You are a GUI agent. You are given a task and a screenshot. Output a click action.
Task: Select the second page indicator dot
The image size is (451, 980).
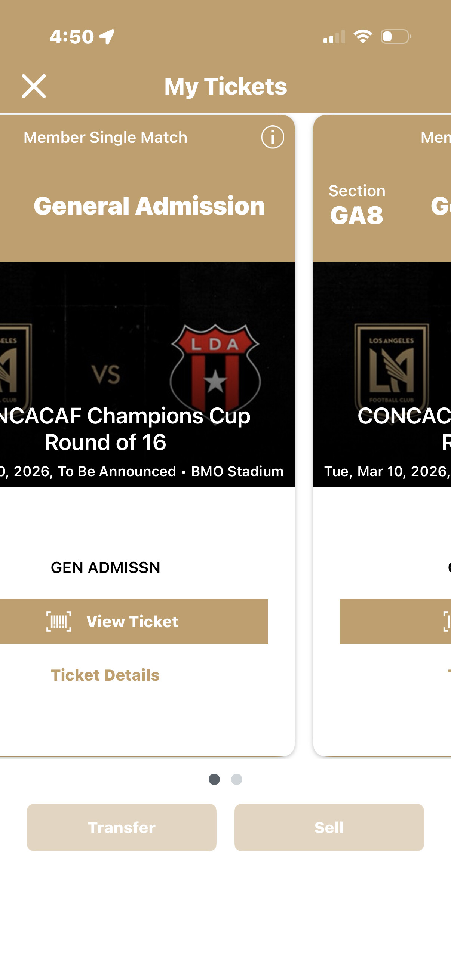coord(237,779)
